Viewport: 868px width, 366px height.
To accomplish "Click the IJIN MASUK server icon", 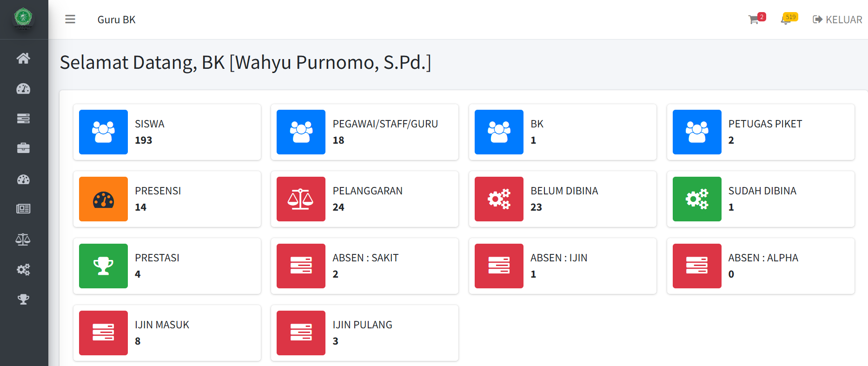I will pos(103,333).
